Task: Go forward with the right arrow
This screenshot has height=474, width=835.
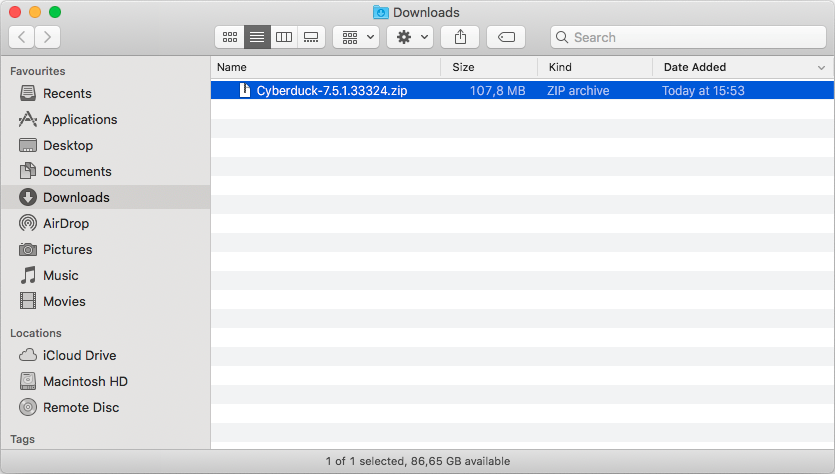Action: point(47,37)
